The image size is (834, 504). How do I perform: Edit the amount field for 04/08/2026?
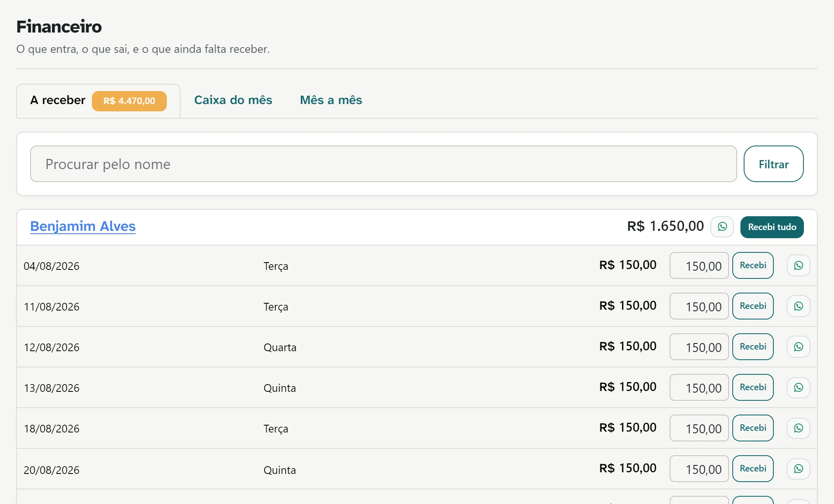[699, 265]
